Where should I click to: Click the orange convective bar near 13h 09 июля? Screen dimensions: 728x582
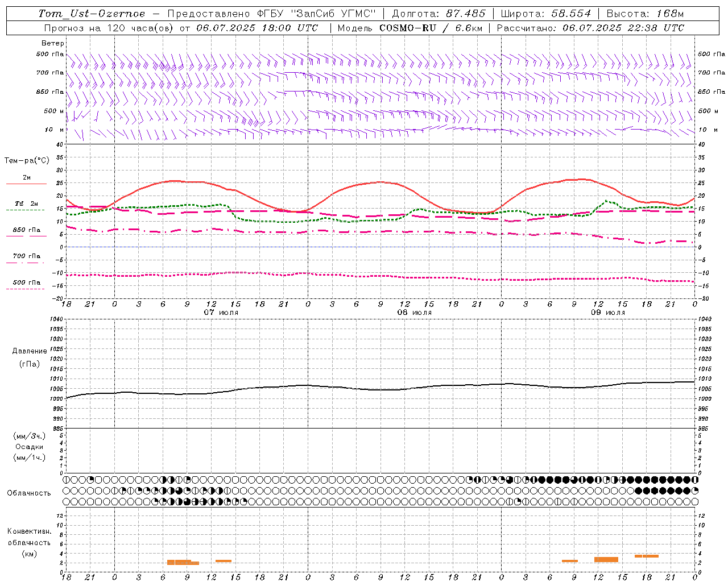[x=606, y=559]
